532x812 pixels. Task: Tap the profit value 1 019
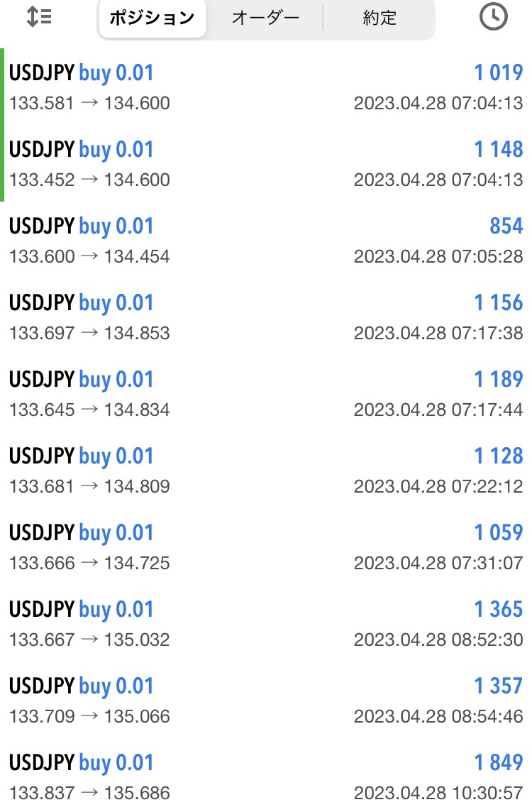coord(499,72)
